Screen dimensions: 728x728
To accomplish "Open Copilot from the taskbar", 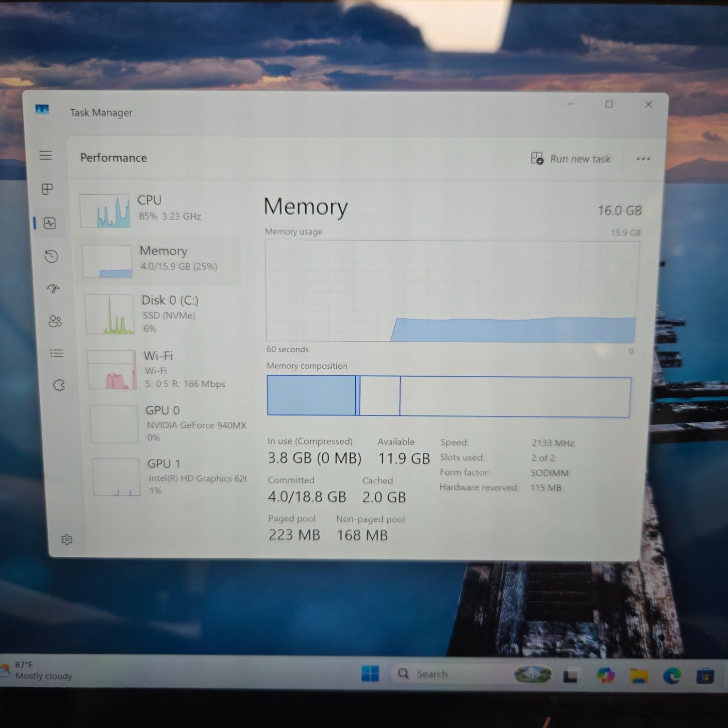I will point(606,675).
